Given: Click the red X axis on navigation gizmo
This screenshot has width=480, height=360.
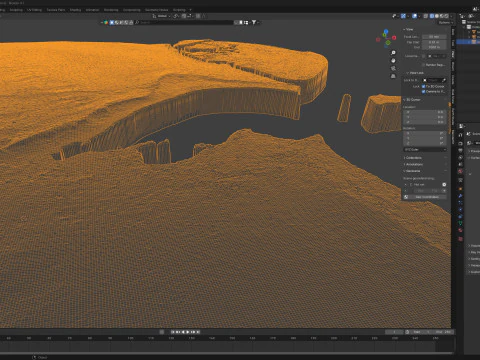Looking at the screenshot, I should 394,38.
